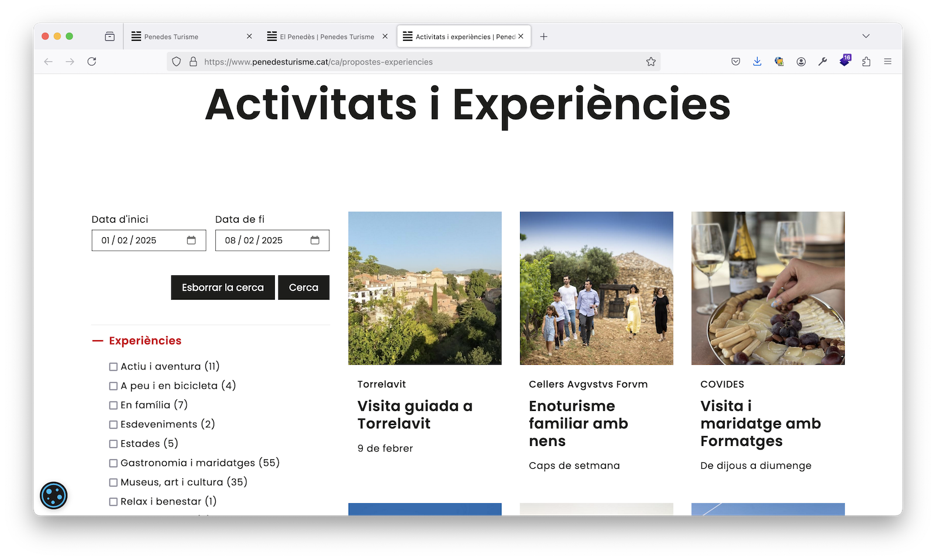Viewport: 936px width, 560px height.
Task: Open the Firefox application menu
Action: point(887,61)
